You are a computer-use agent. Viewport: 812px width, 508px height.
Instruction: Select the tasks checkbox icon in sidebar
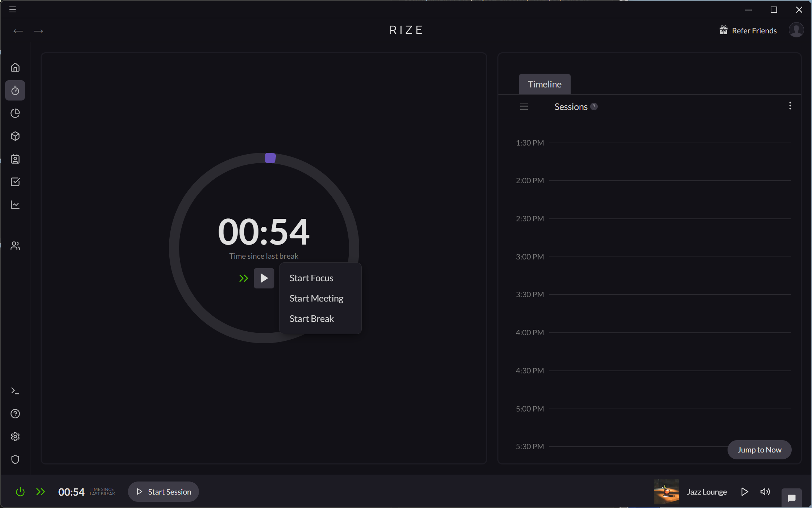coord(15,182)
